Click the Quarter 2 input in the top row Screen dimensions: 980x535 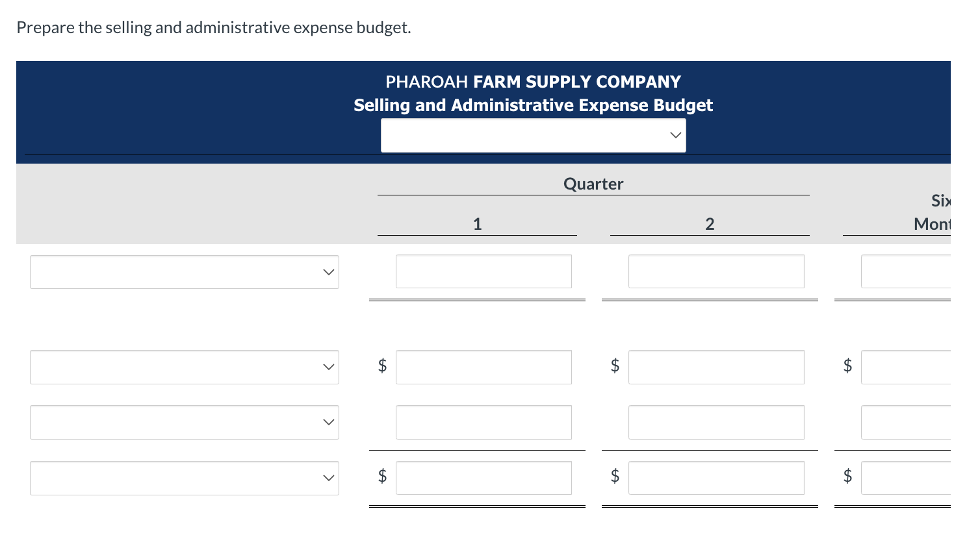[716, 271]
